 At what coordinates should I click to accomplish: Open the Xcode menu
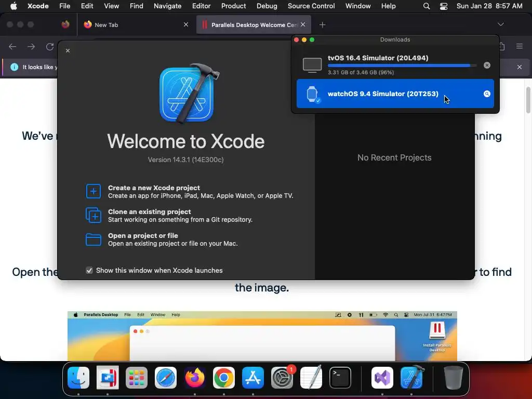click(x=38, y=6)
